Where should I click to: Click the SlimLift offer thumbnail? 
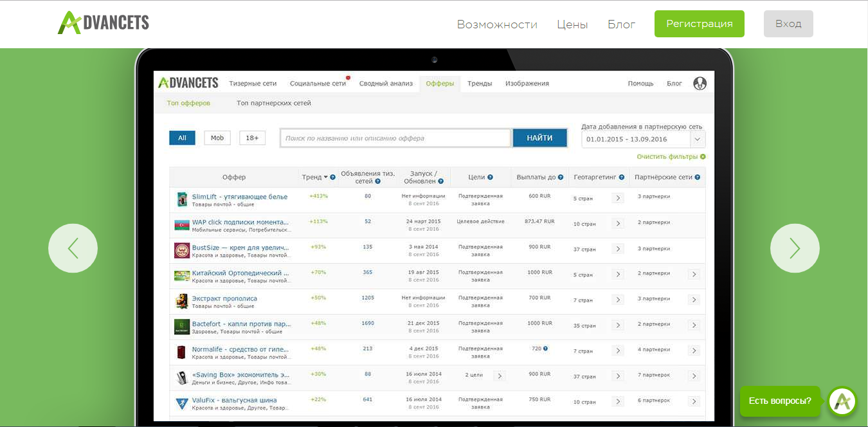[182, 199]
